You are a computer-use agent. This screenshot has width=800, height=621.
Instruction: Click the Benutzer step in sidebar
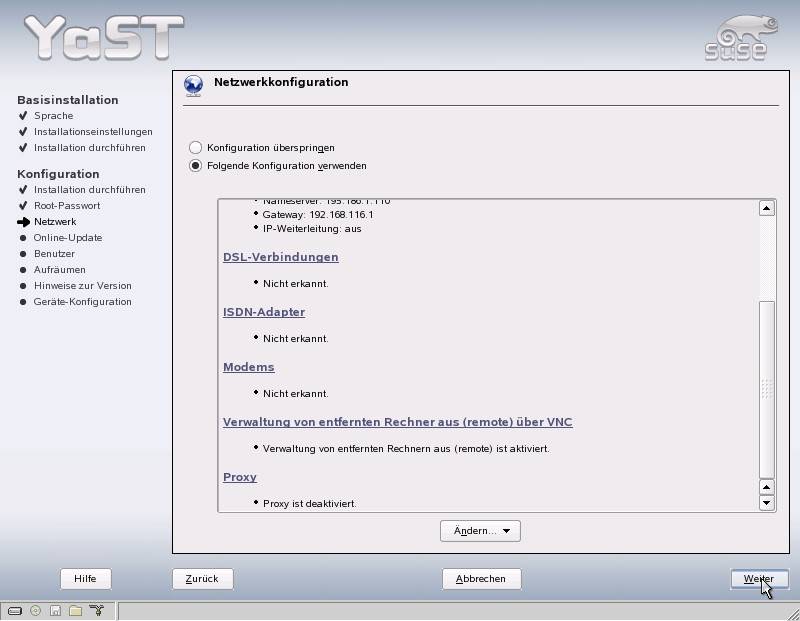[54, 254]
